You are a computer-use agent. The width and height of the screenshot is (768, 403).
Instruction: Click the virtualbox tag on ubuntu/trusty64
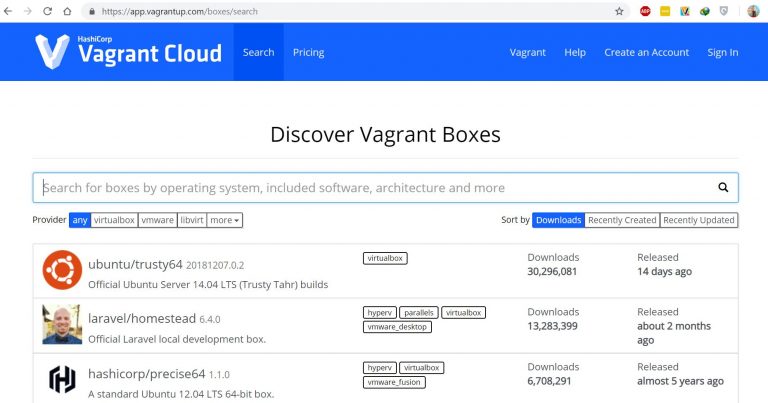pos(385,258)
